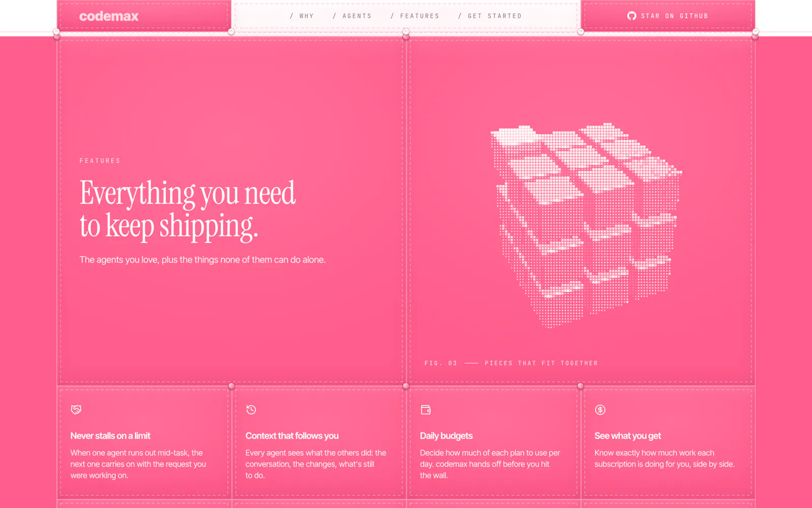Click the 'PIECES THAT FIT TOGETHER' caption
This screenshot has height=508, width=812.
tap(542, 363)
